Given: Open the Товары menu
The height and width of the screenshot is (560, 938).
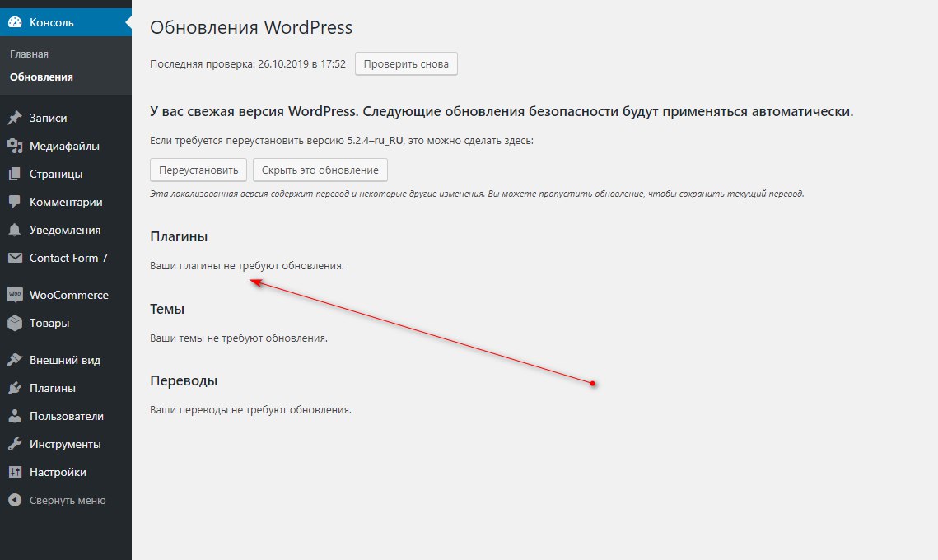Looking at the screenshot, I should (x=66, y=323).
